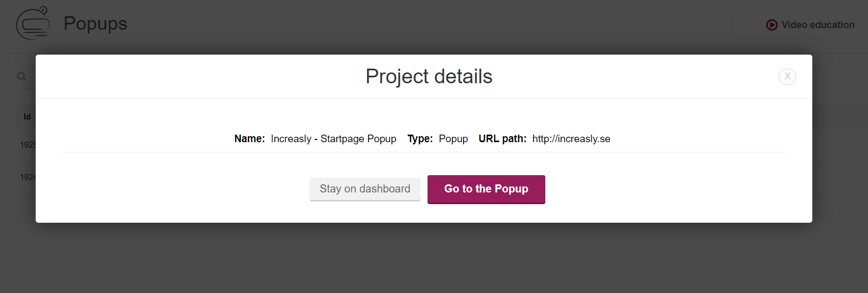Close the Project details dialog with X
This screenshot has width=868, height=293.
coord(787,77)
